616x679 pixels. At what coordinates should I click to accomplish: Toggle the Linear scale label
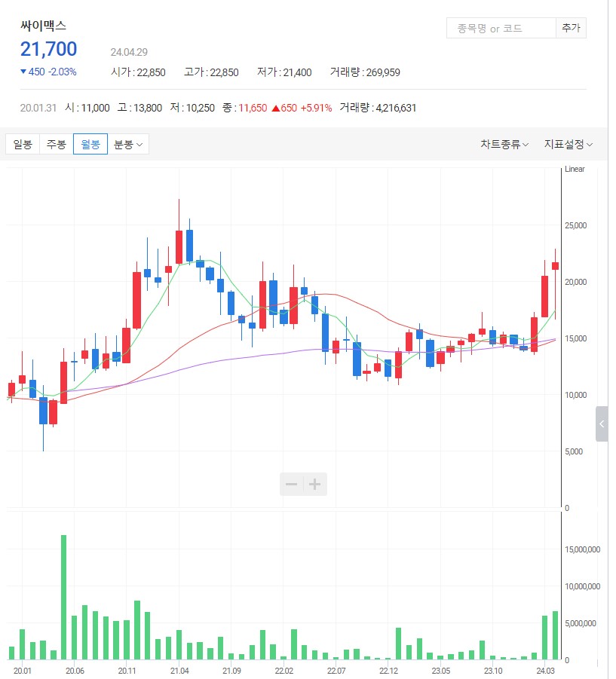pyautogui.click(x=575, y=170)
